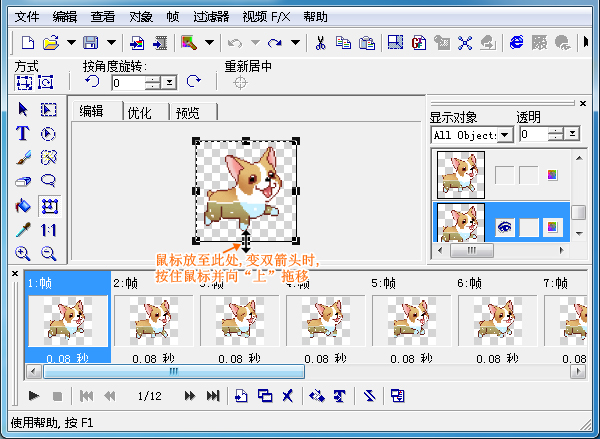The width and height of the screenshot is (600, 439).
Task: Close the object manager panel
Action: point(583,103)
